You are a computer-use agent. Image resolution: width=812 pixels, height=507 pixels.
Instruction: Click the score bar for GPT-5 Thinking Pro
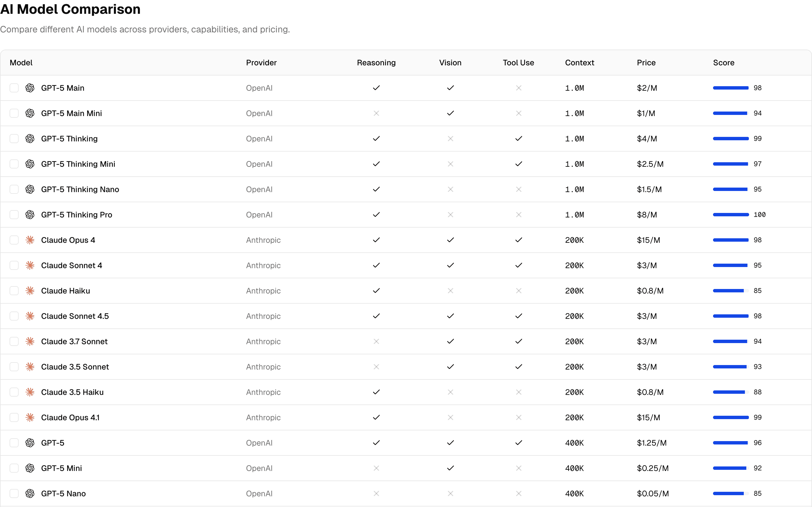731,215
